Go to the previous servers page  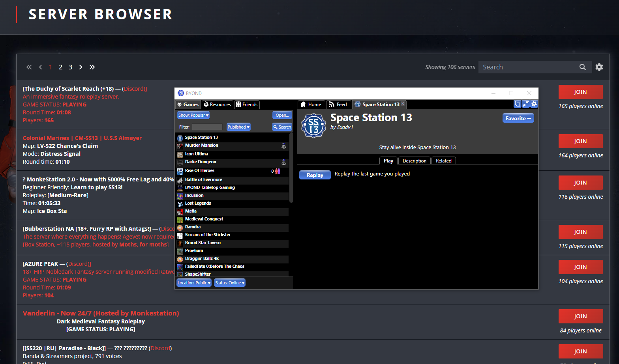[x=40, y=67]
